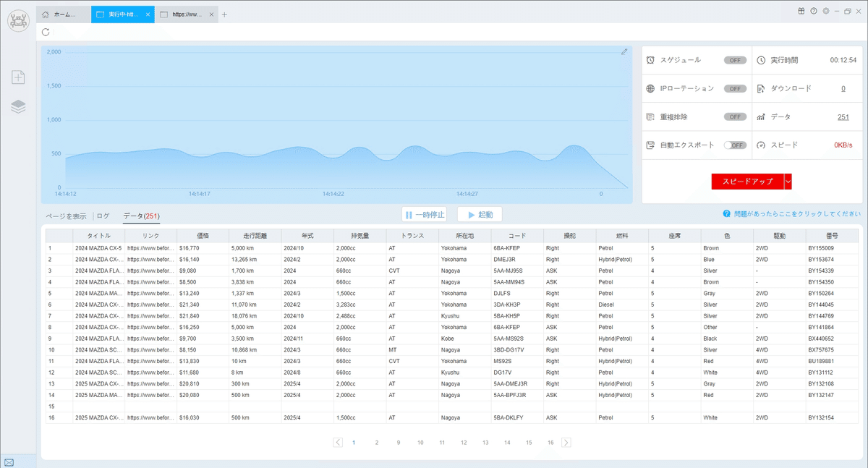Select the cell with code BX440652
Screen dimensions: 868x468
(x=832, y=339)
